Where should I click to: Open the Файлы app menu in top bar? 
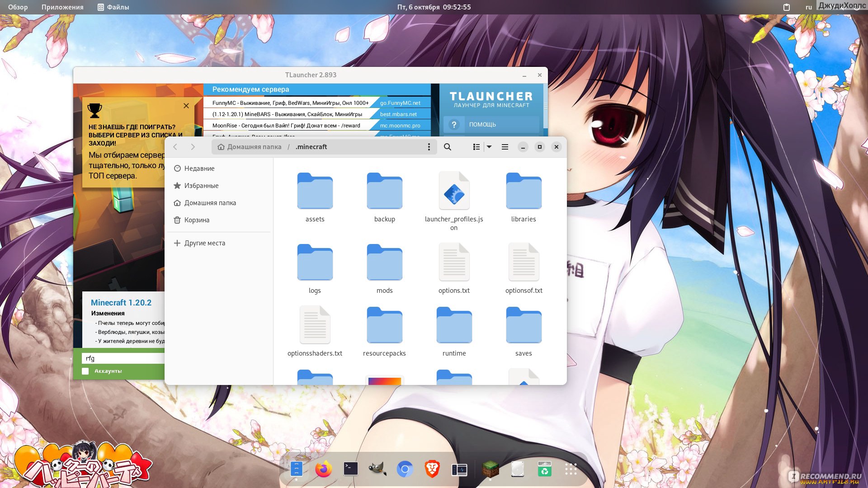(x=113, y=7)
